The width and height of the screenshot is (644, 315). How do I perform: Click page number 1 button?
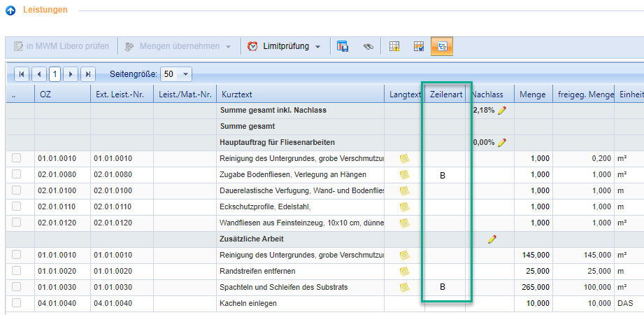(55, 73)
